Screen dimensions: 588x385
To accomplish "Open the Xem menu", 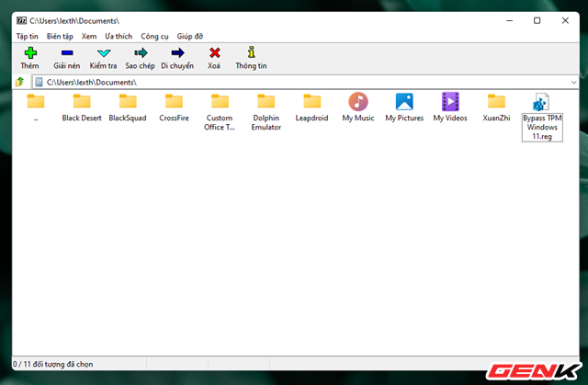I will [89, 36].
